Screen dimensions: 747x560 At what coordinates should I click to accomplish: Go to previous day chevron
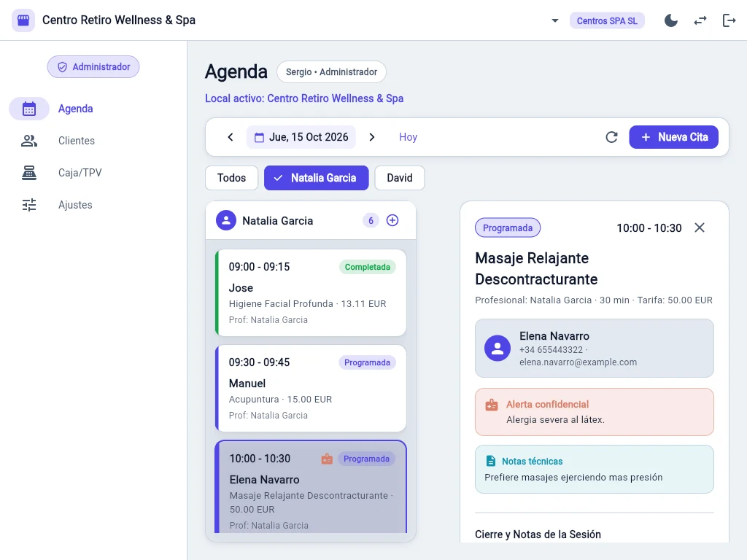tap(231, 137)
